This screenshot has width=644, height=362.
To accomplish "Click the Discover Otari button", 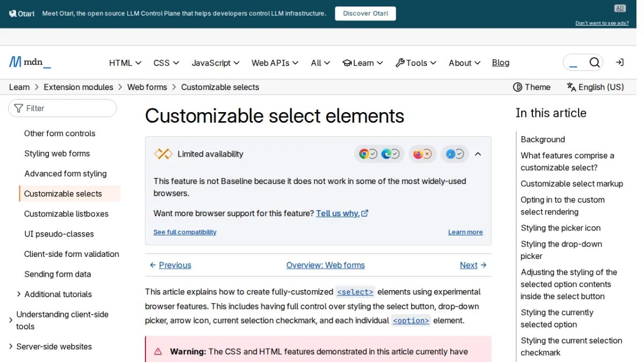I will coord(365,13).
